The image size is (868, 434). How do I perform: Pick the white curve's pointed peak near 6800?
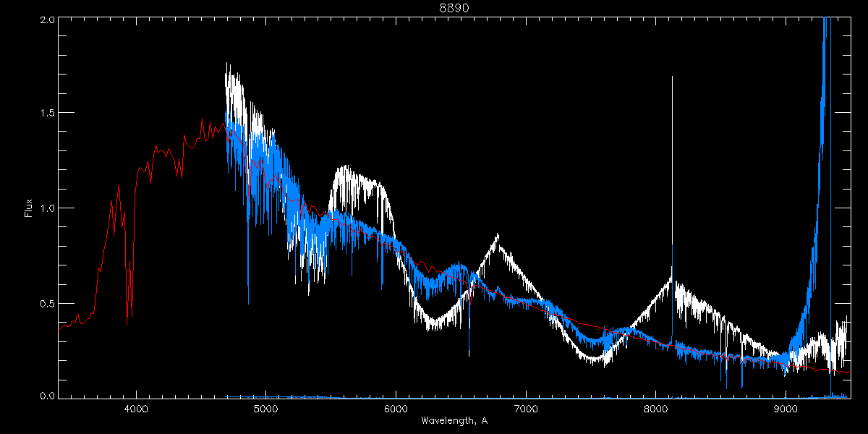(x=498, y=235)
